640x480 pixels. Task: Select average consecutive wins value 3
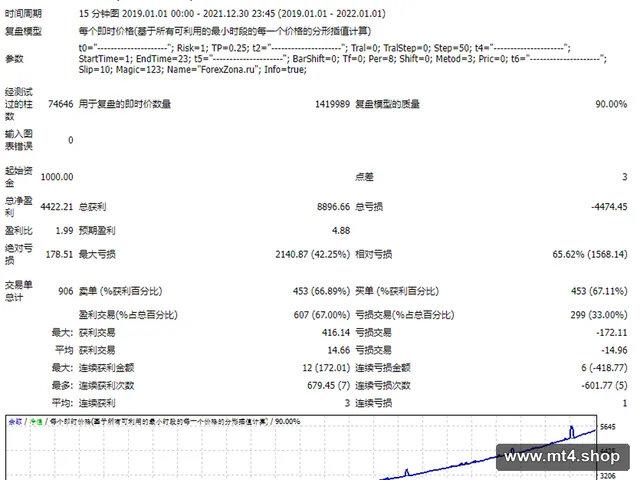[x=347, y=403]
